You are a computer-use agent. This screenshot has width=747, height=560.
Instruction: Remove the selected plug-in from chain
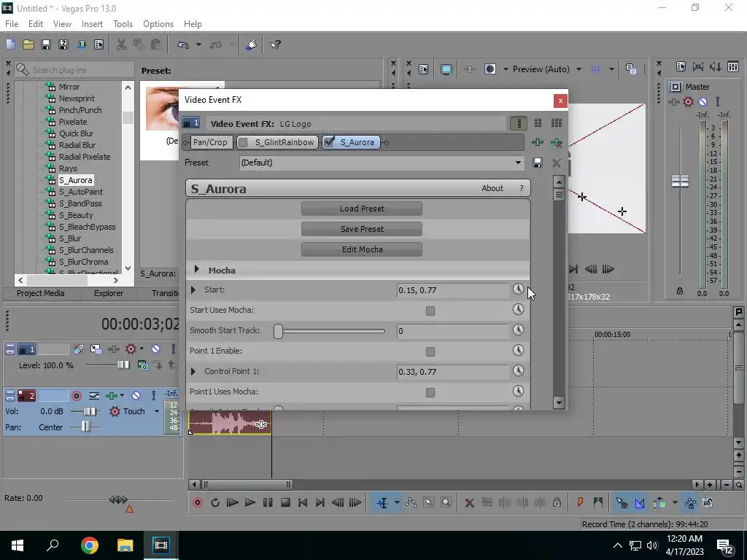click(556, 142)
